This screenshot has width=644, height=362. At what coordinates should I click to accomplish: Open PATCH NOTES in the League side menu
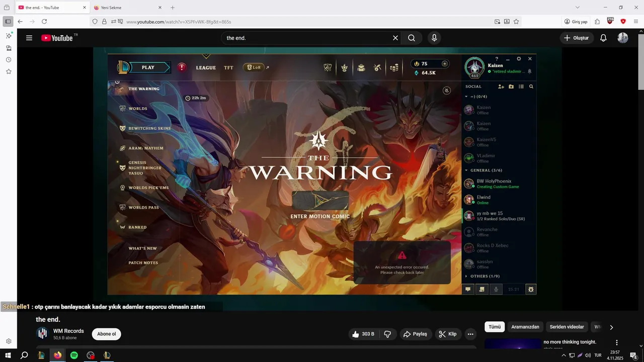[143, 263]
